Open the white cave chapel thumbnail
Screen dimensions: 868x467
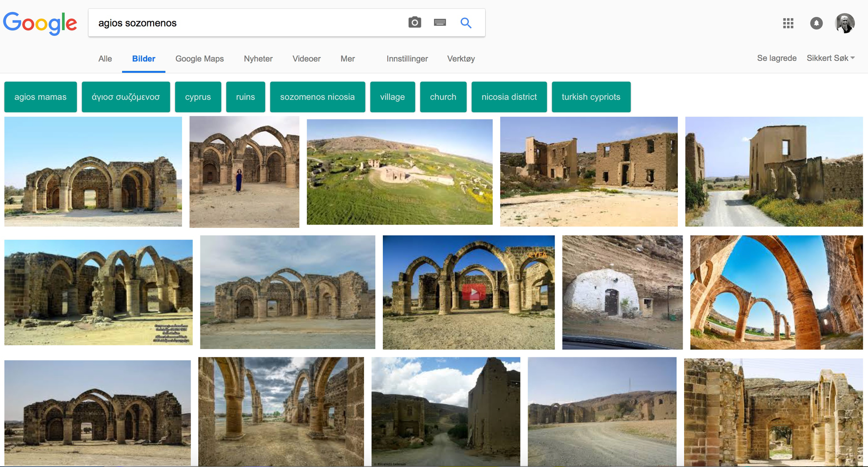(622, 292)
